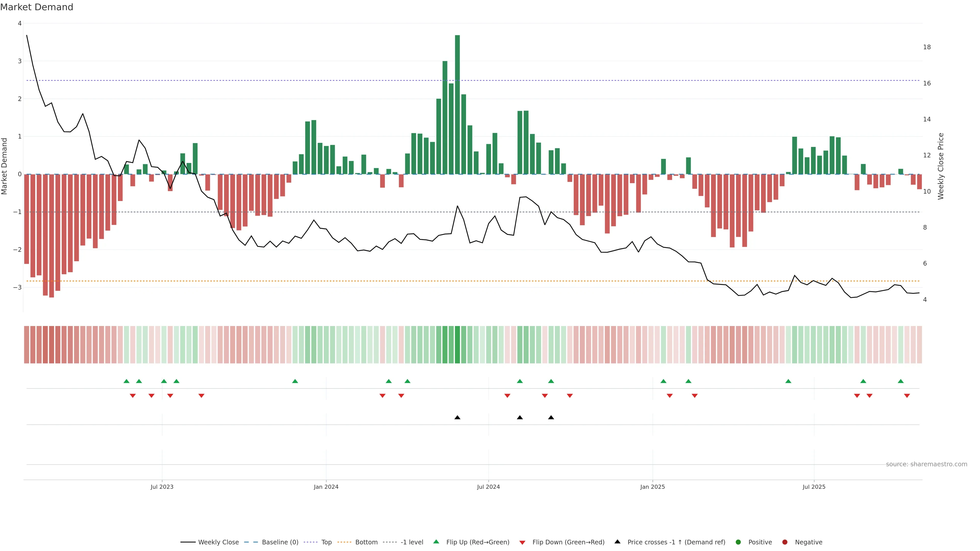980x551 pixels.
Task: Click the red Negative legend dot
Action: 785,542
